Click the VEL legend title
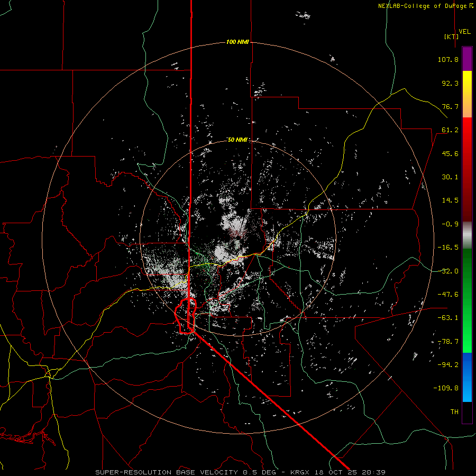This screenshot has height=476, width=476. [x=464, y=32]
